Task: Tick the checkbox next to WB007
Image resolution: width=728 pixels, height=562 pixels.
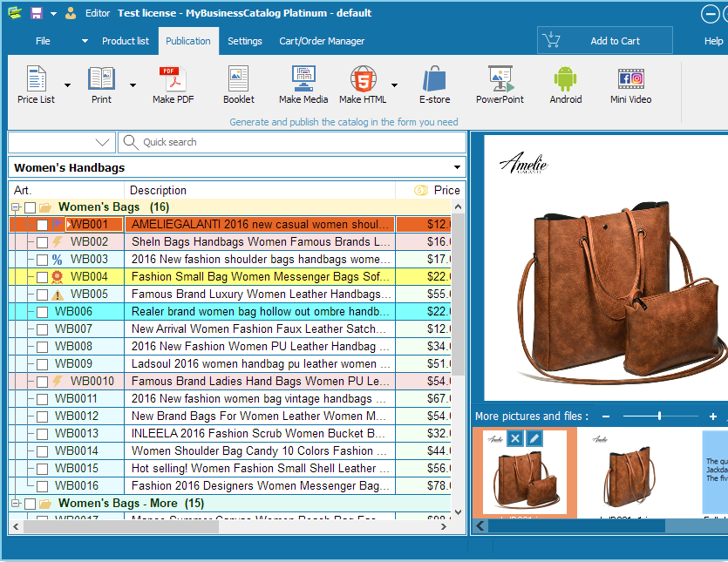Action: point(42,329)
